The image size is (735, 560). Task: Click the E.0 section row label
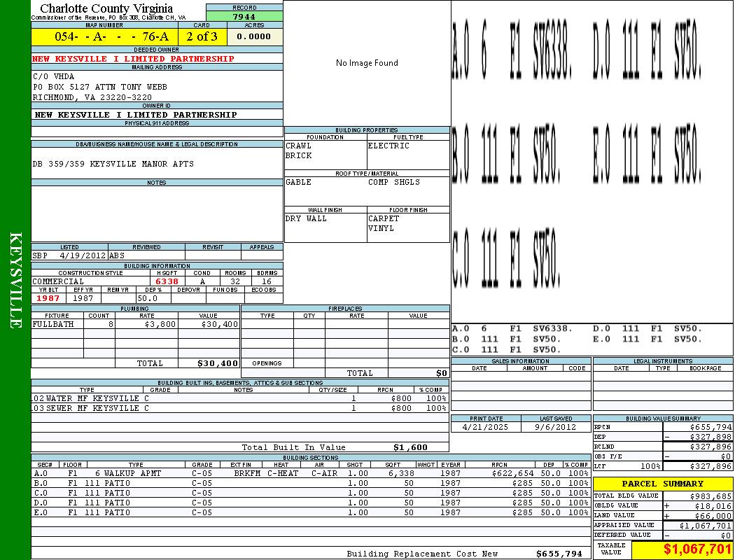tap(41, 513)
